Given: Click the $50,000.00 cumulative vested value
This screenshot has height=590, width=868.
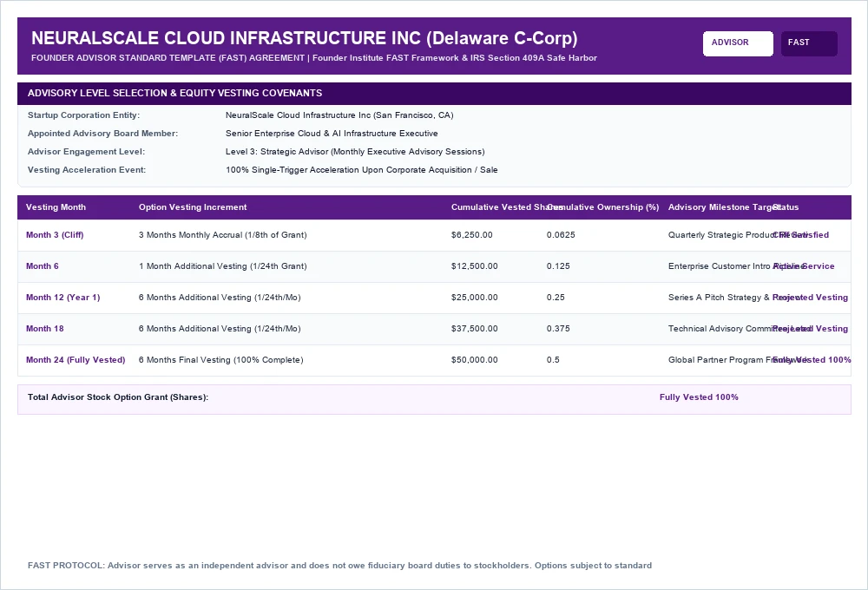Looking at the screenshot, I should [x=475, y=360].
